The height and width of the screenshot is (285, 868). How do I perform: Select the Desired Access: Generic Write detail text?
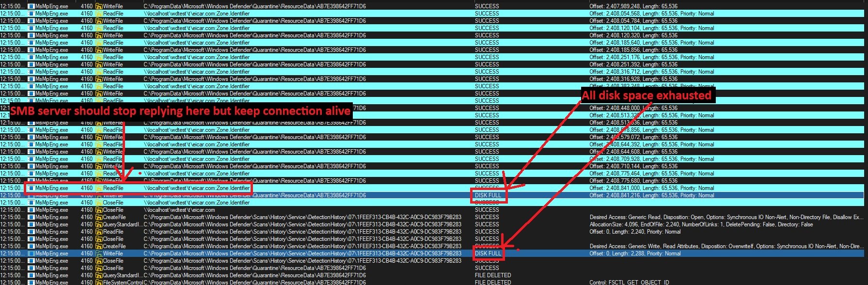(726, 246)
